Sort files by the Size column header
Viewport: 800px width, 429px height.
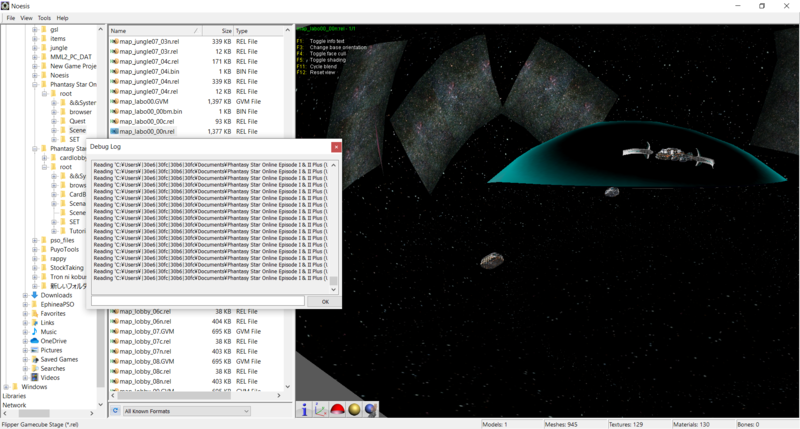tap(218, 31)
